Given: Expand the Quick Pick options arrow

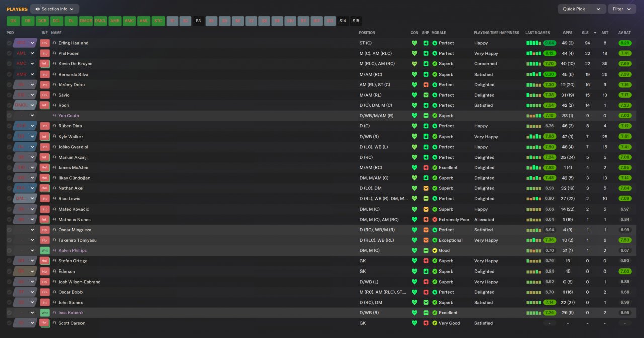Looking at the screenshot, I should pyautogui.click(x=598, y=9).
